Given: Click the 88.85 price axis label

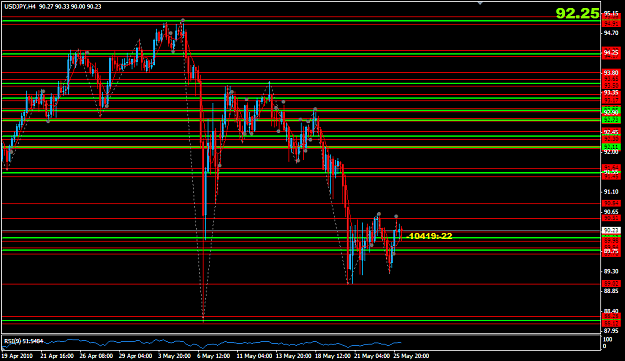Looking at the screenshot, I should (x=611, y=291).
